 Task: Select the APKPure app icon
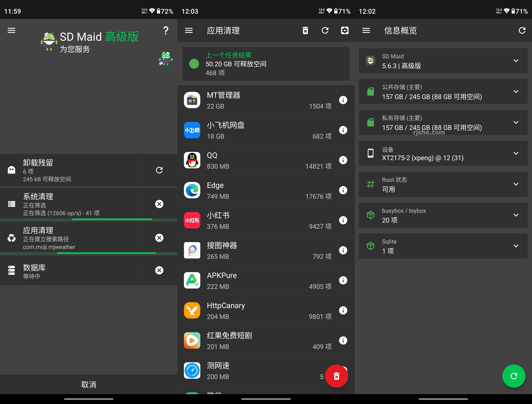[192, 280]
